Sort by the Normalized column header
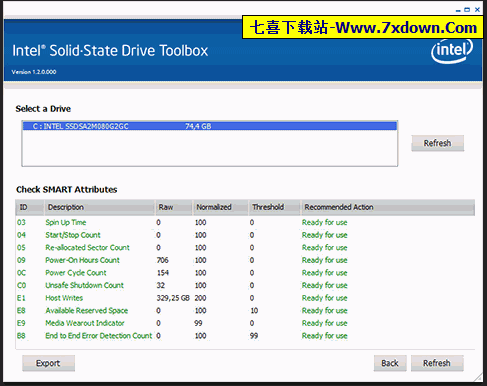Image resolution: width=487 pixels, height=386 pixels. pos(220,207)
